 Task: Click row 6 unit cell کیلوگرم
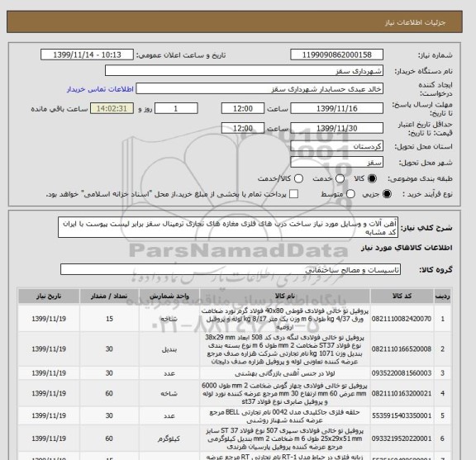point(169,439)
